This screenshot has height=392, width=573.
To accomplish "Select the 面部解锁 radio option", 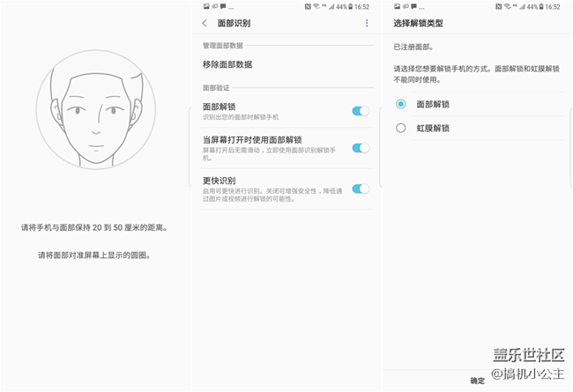I will pyautogui.click(x=401, y=104).
